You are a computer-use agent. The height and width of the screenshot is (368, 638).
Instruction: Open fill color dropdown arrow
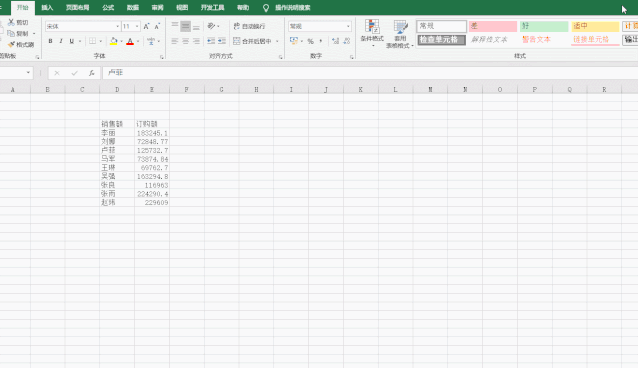pyautogui.click(x=121, y=41)
